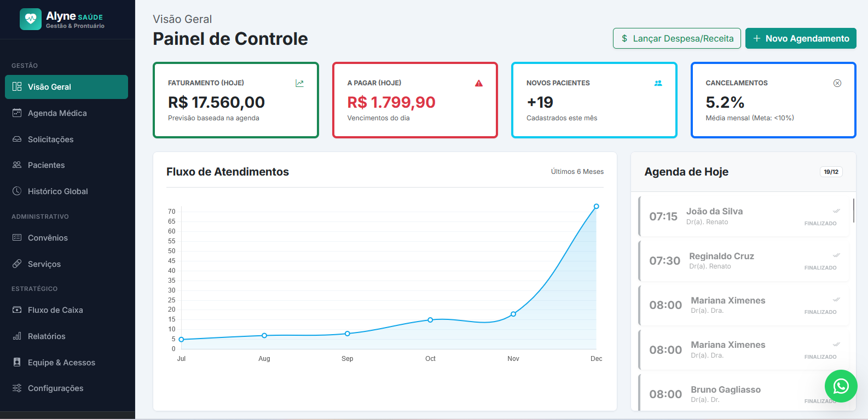Open Configurações in the sidebar
Viewport: 868px width, 420px height.
[x=55, y=388]
